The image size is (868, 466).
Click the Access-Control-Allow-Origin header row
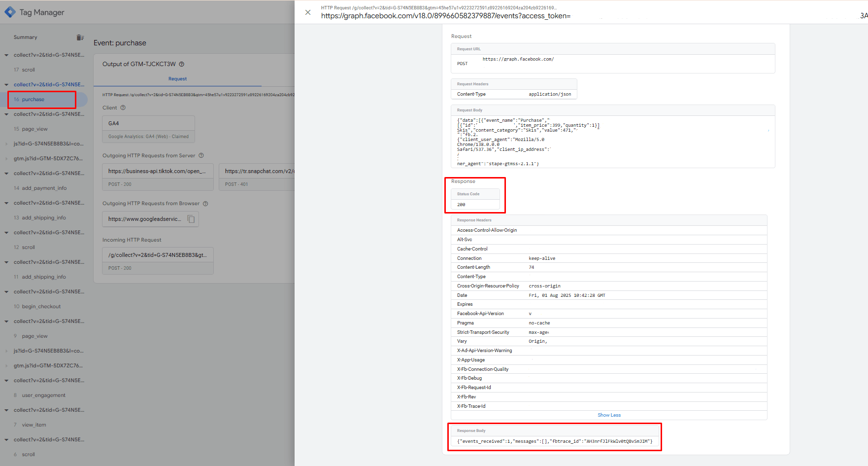[609, 230]
